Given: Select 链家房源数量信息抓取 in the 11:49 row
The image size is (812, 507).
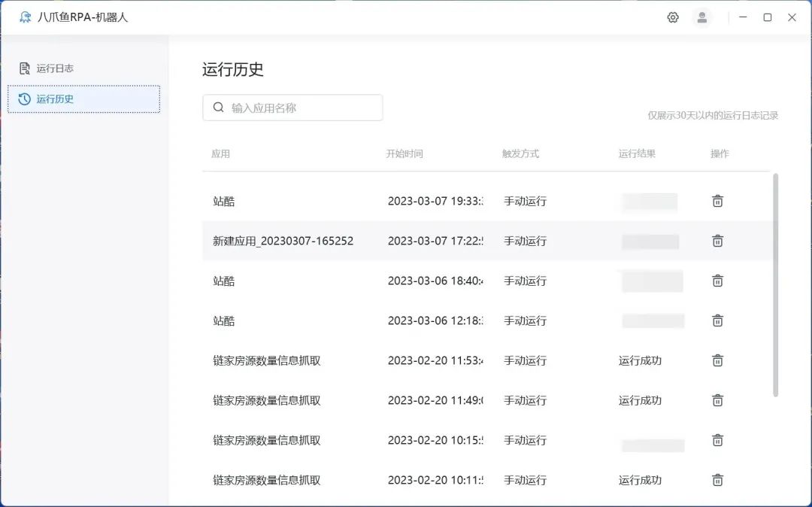Looking at the screenshot, I should click(267, 400).
